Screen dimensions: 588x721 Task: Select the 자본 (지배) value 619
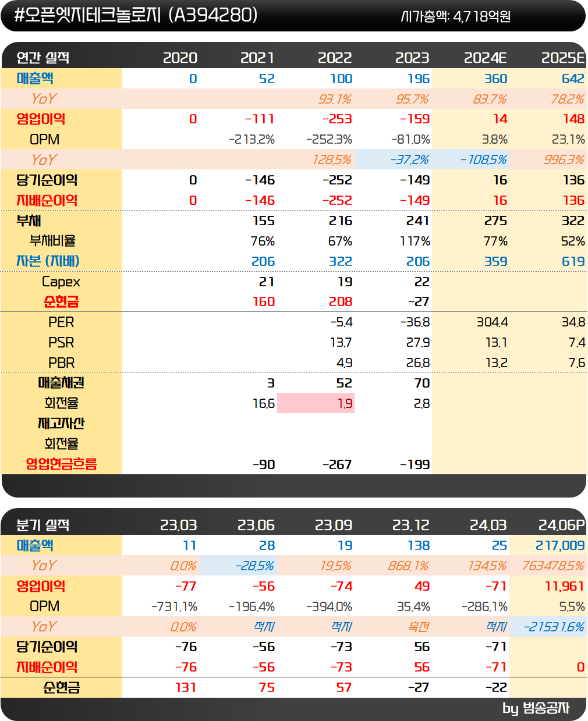(x=573, y=261)
